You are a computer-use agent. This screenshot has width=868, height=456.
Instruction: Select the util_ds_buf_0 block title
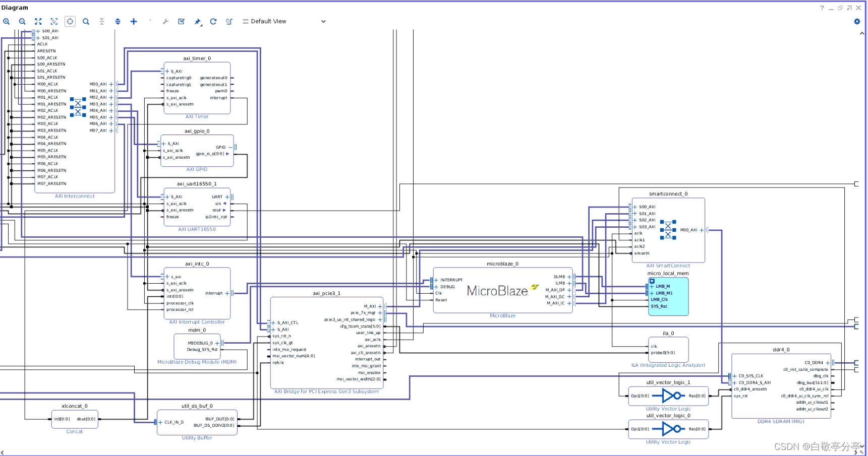197,406
